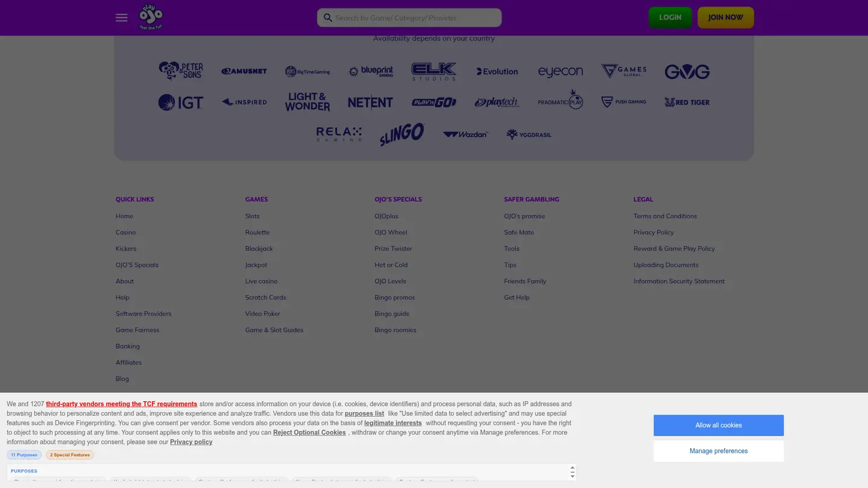Screen dimensions: 868x488
Task: Open Privacy policy link in cookie banner
Action: 191,442
